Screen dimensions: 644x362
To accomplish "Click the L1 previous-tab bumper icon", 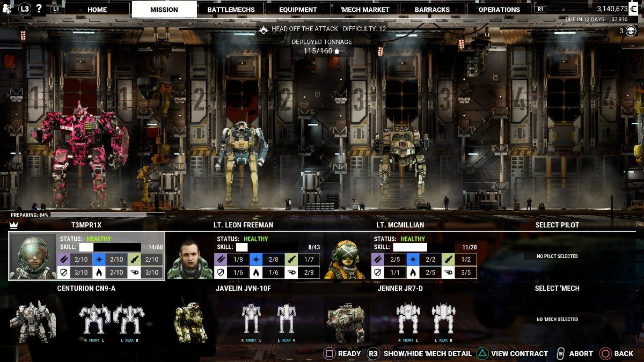I will [56, 10].
